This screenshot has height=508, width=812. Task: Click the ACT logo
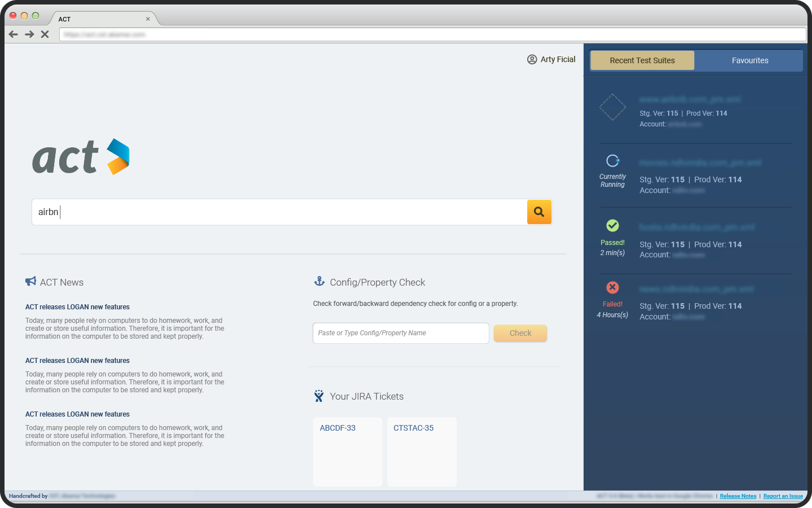[x=81, y=157]
